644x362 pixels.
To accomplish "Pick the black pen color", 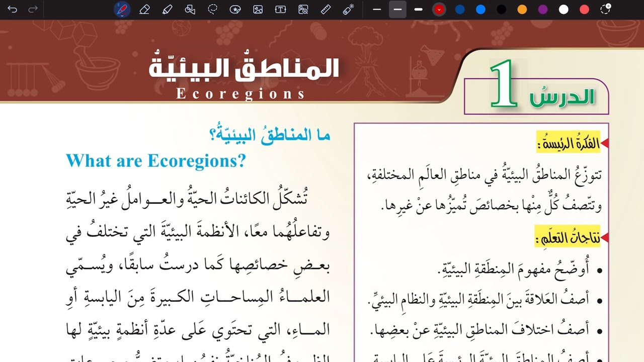I will [501, 9].
